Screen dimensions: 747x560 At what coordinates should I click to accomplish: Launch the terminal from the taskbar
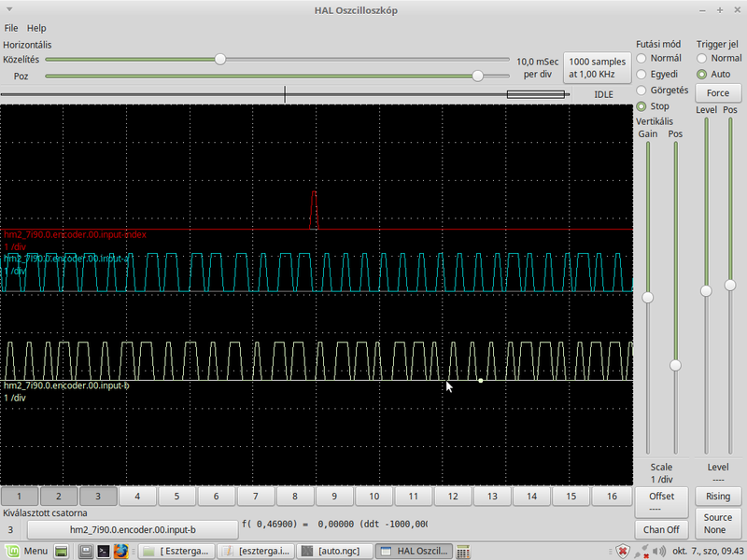tap(103, 552)
